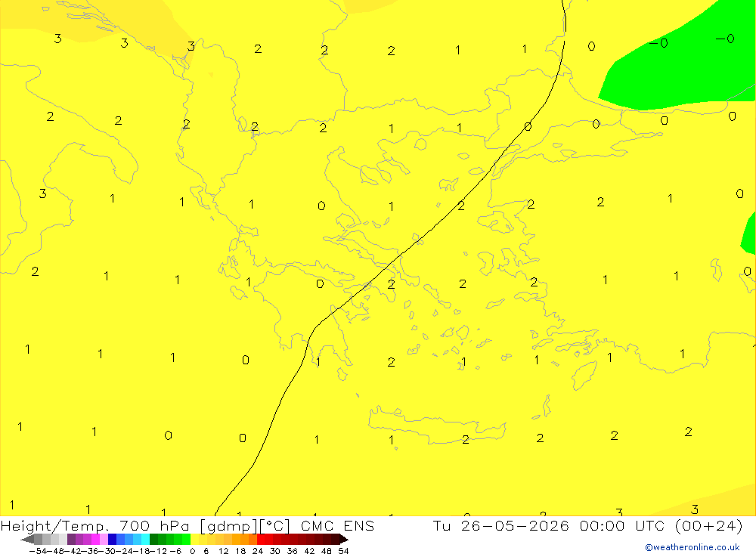Click the '(00+24)' forecast hour text
Screen dimensions: 756x554
click(x=709, y=525)
